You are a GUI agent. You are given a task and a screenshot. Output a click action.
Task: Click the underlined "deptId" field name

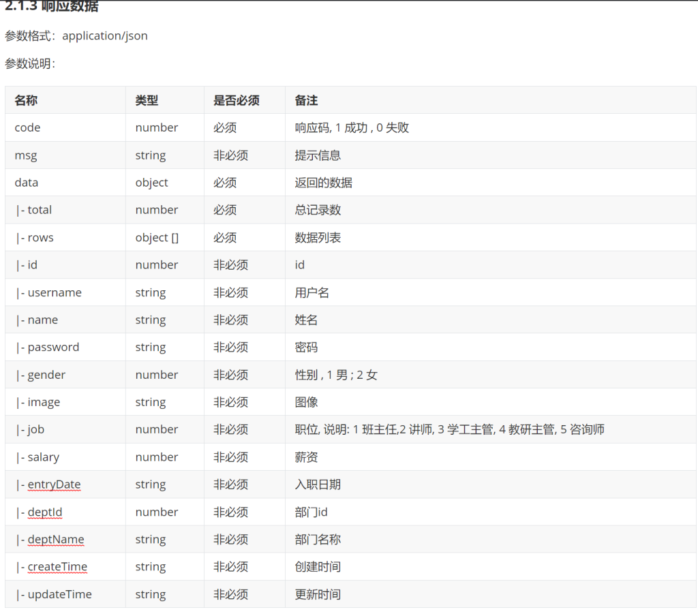coord(45,512)
